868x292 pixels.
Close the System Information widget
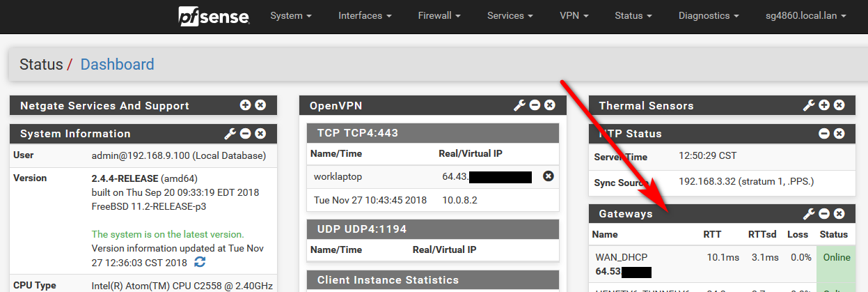(260, 133)
